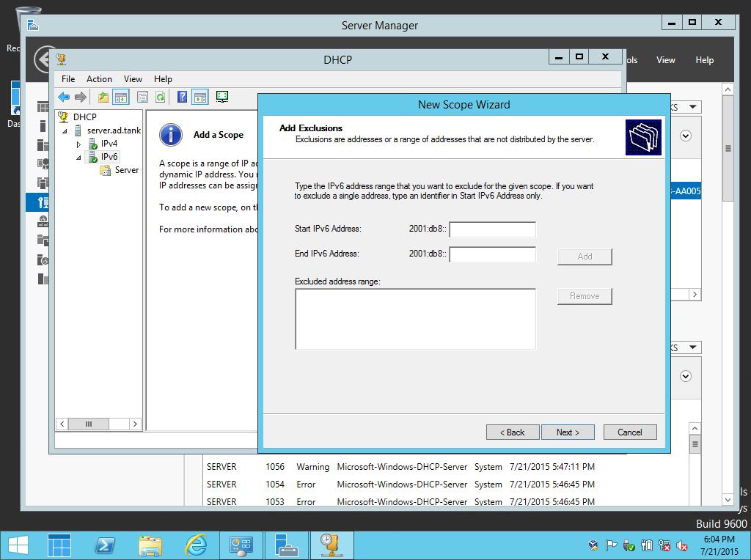The image size is (751, 560).
Task: Click the Forward navigation arrow
Action: (79, 96)
